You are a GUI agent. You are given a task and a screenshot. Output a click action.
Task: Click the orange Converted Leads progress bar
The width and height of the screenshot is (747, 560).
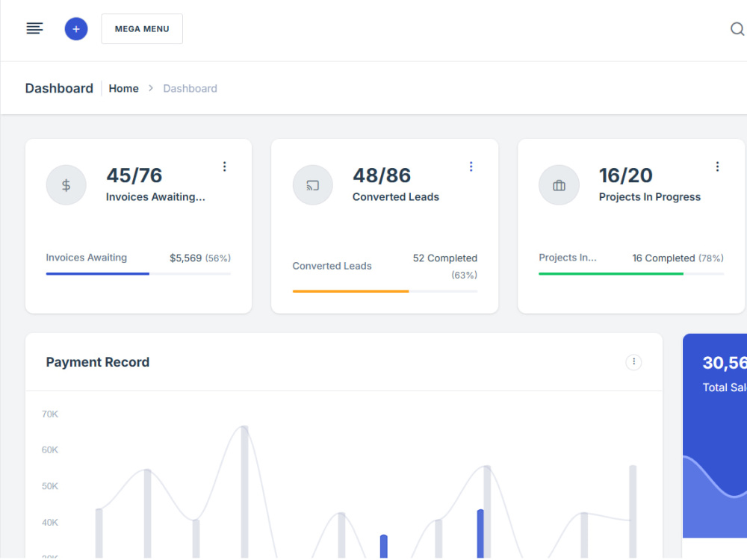[350, 291]
